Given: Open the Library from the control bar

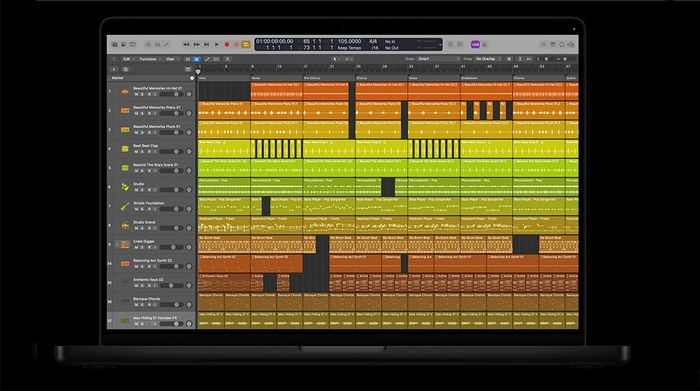Looking at the screenshot, I should 115,45.
